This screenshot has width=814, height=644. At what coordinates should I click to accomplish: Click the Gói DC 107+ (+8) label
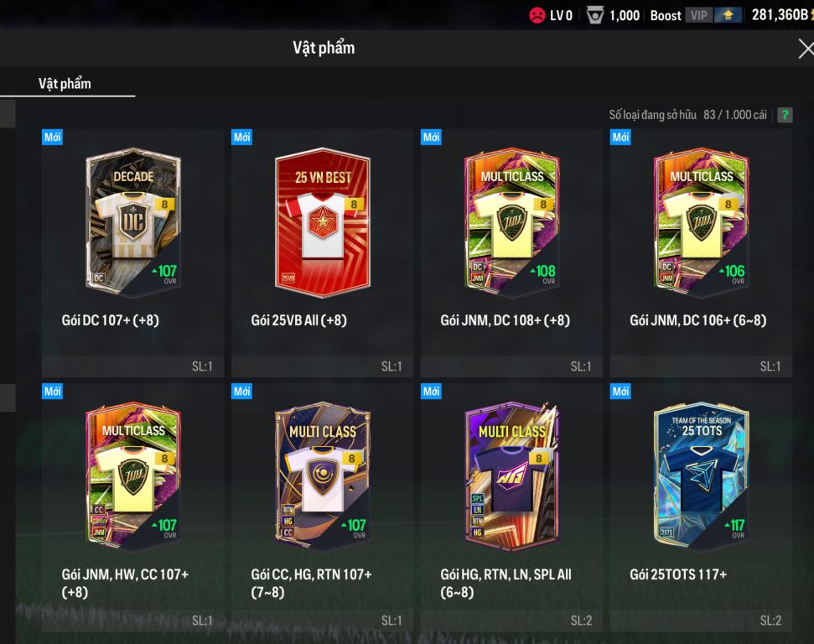pyautogui.click(x=110, y=320)
